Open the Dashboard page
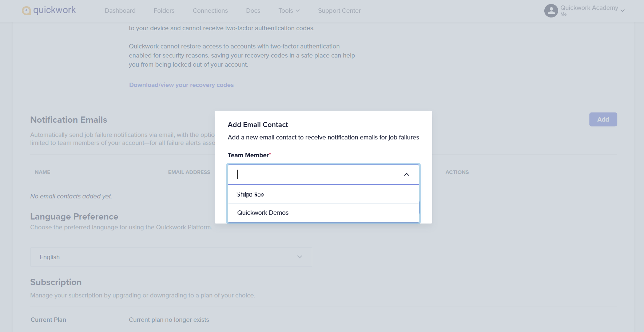 pyautogui.click(x=120, y=11)
